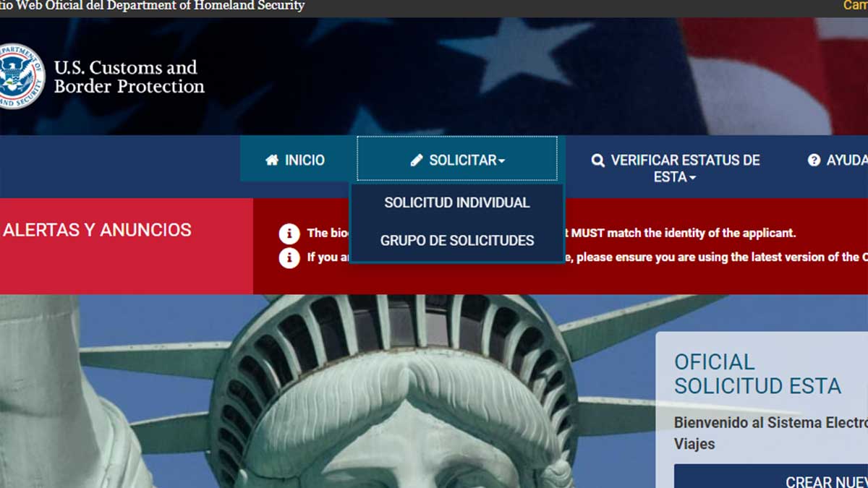Click the alert text about matching applicant identity

684,234
